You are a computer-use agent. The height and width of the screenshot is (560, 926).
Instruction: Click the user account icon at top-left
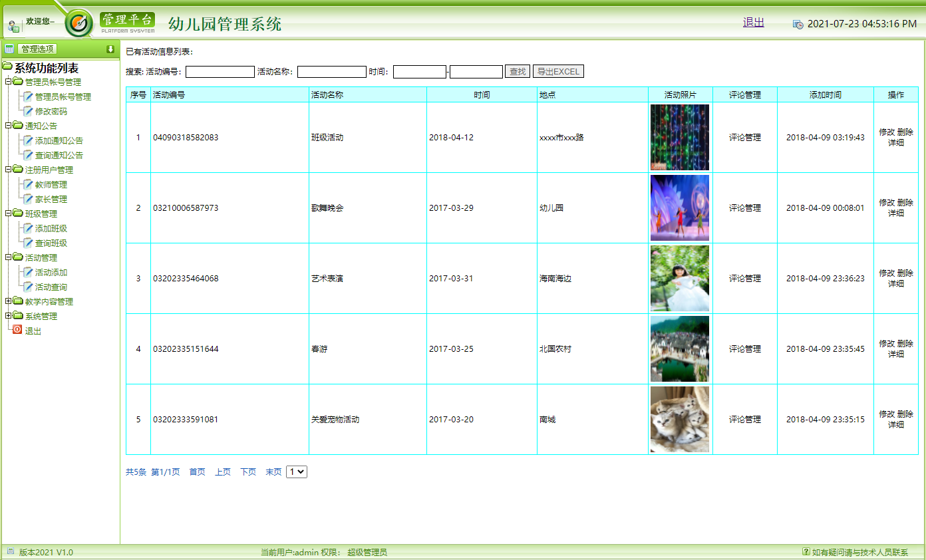(13, 24)
